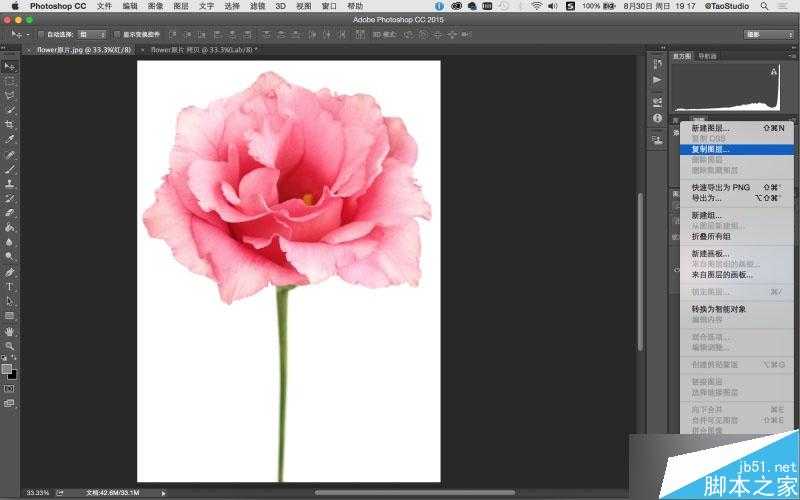Enable the 自动选择 checkbox
800x500 pixels.
point(41,34)
